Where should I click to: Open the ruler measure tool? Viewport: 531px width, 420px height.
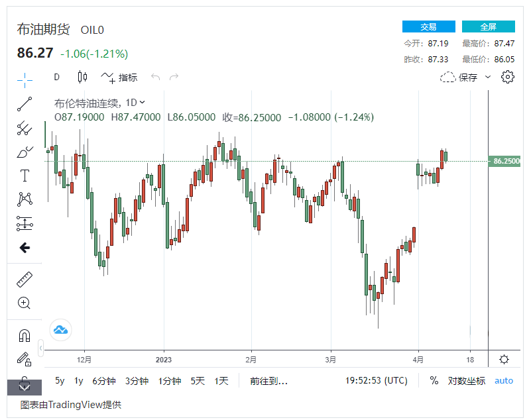click(x=25, y=280)
